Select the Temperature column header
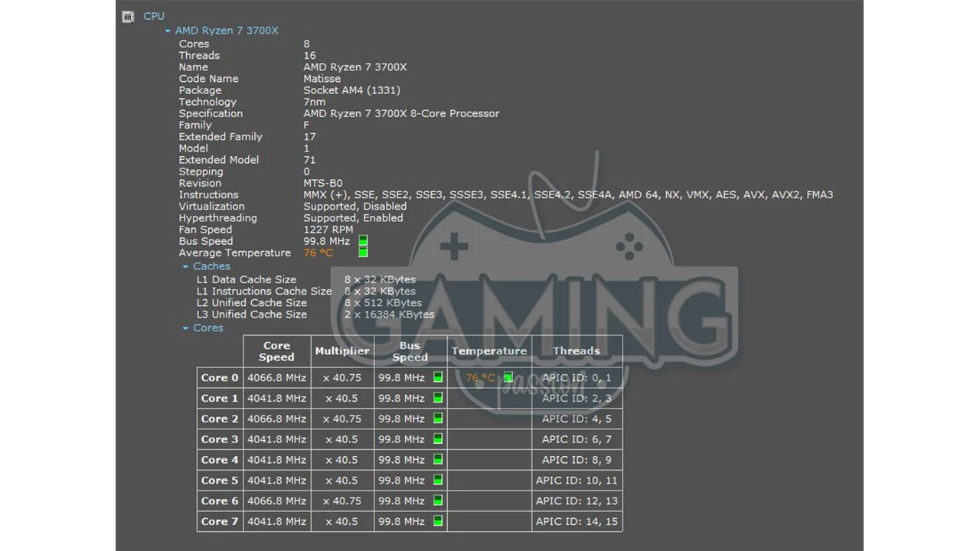Image resolution: width=980 pixels, height=551 pixels. [x=489, y=351]
